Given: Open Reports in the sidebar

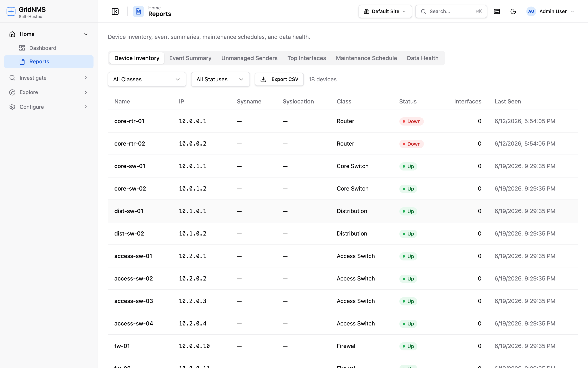Looking at the screenshot, I should coord(49,62).
